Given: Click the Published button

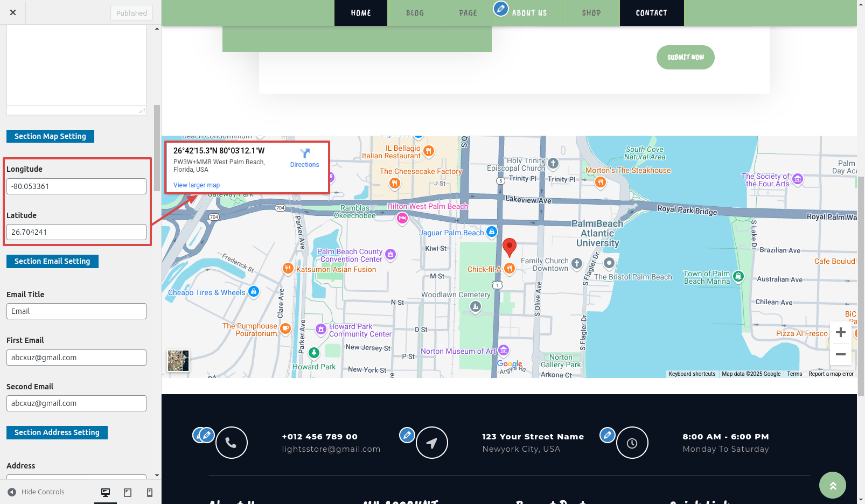Looking at the screenshot, I should point(131,13).
